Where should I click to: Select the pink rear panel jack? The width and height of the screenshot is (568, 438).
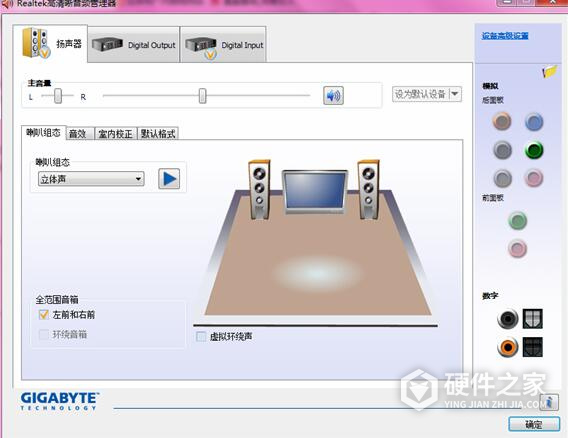click(x=534, y=178)
